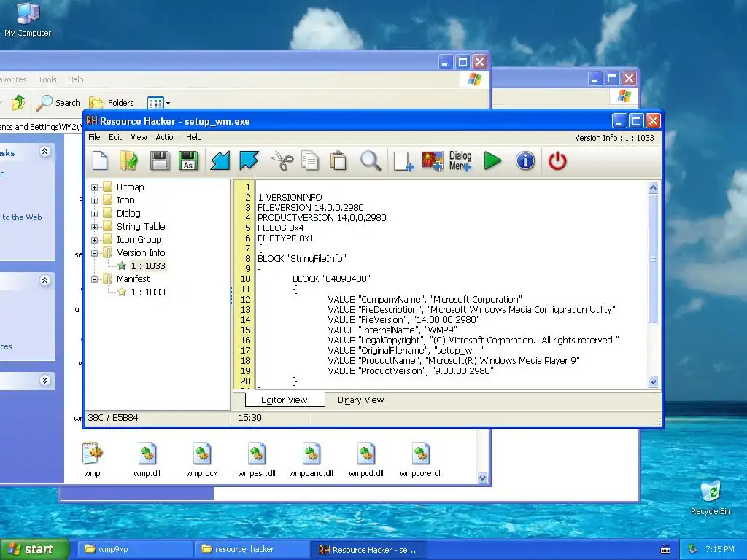Select 1 : 1033 under Version Info
747x560 pixels.
click(148, 265)
